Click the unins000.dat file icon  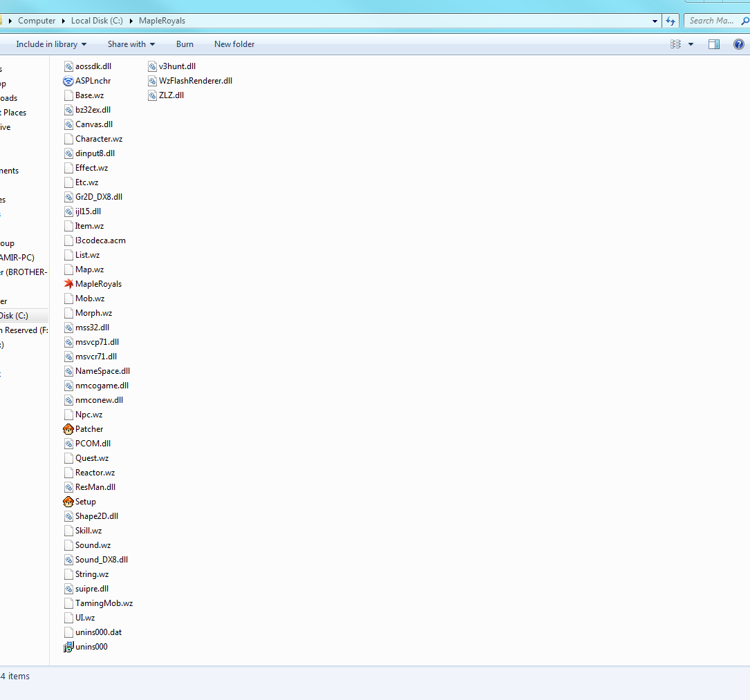[x=68, y=632]
